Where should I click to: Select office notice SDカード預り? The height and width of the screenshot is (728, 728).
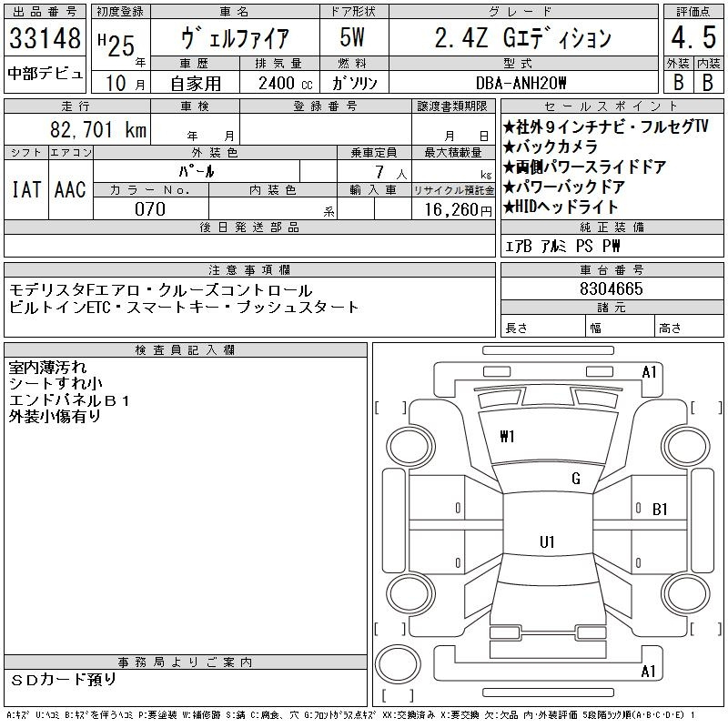click(x=63, y=680)
